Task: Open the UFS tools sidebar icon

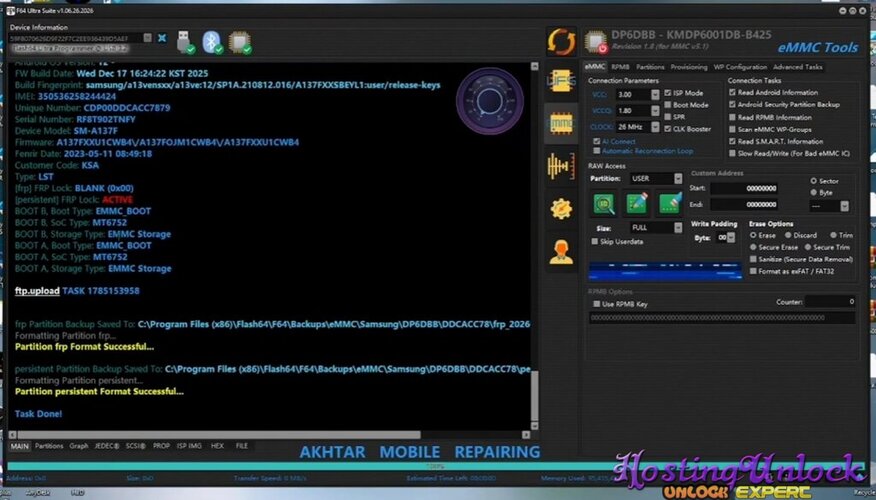Action: [561, 82]
